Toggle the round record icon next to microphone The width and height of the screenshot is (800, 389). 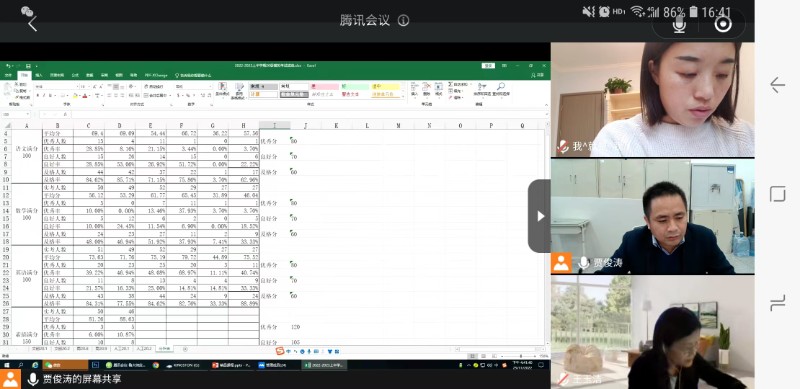722,24
